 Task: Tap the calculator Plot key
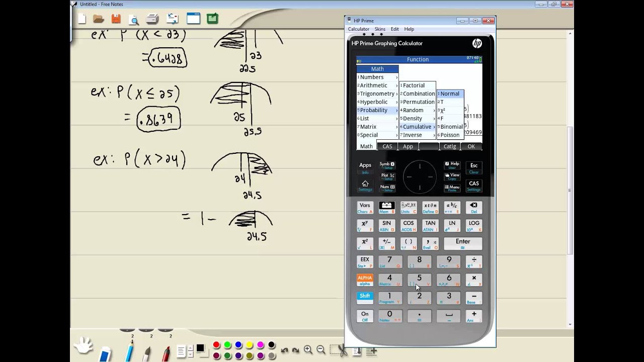point(387,176)
